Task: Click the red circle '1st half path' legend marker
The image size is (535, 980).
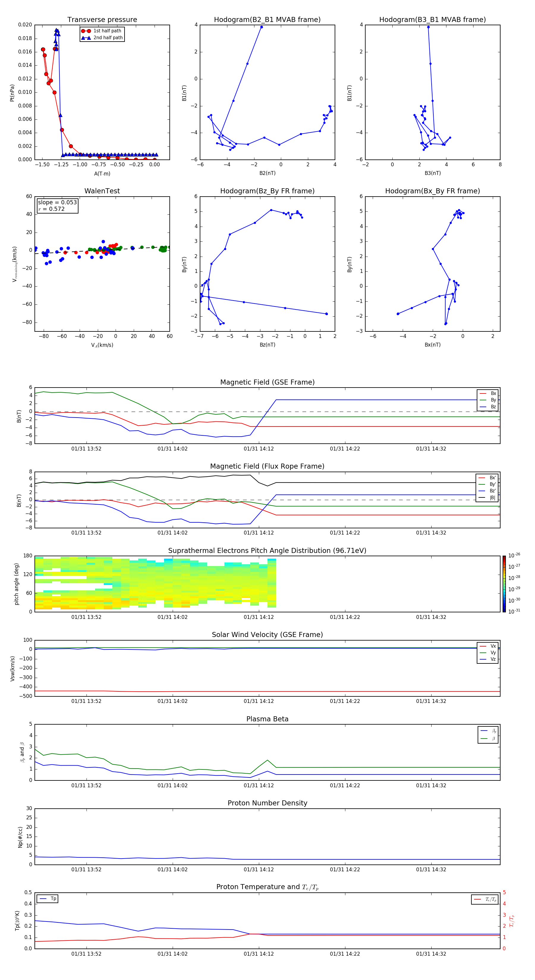Action: 86,31
